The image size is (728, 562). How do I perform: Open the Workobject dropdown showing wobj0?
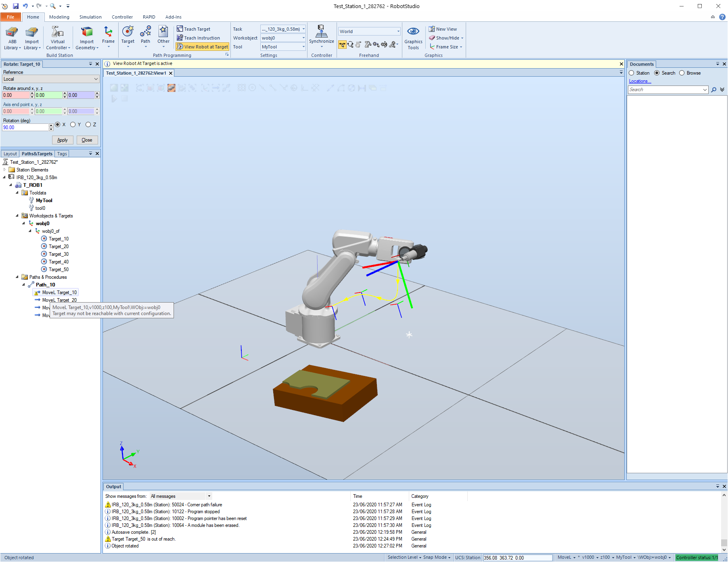283,38
